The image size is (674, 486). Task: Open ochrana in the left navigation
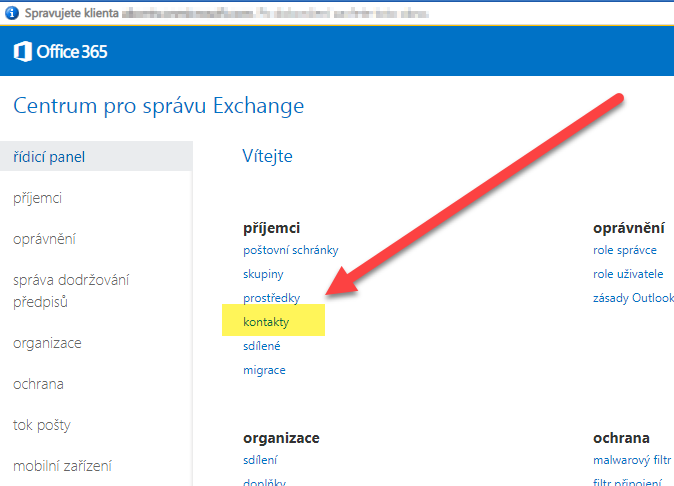[38, 384]
